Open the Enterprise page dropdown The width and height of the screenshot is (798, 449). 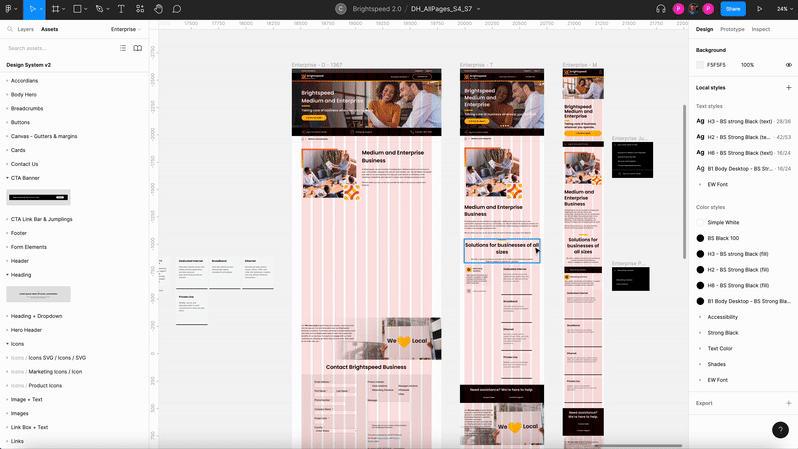[126, 29]
